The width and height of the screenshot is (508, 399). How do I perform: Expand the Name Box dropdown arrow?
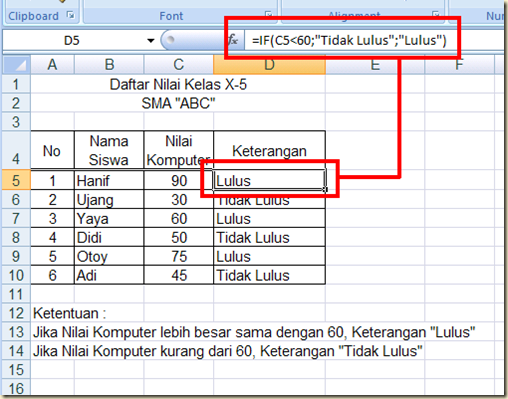coord(151,41)
